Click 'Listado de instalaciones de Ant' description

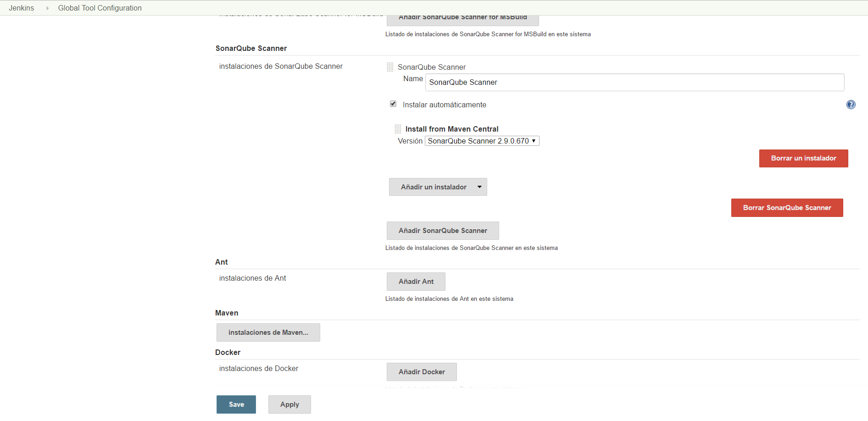point(449,299)
